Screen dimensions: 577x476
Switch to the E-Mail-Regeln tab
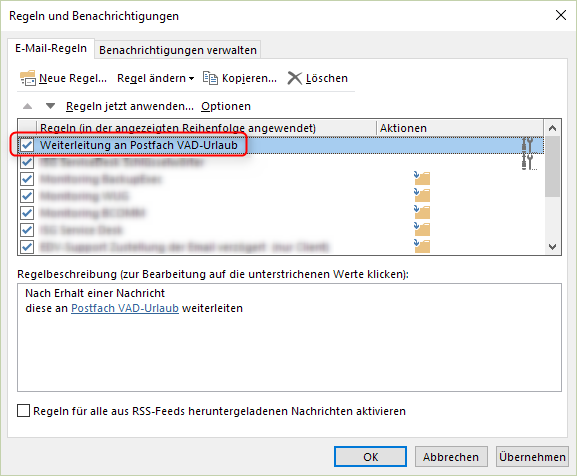(51, 48)
